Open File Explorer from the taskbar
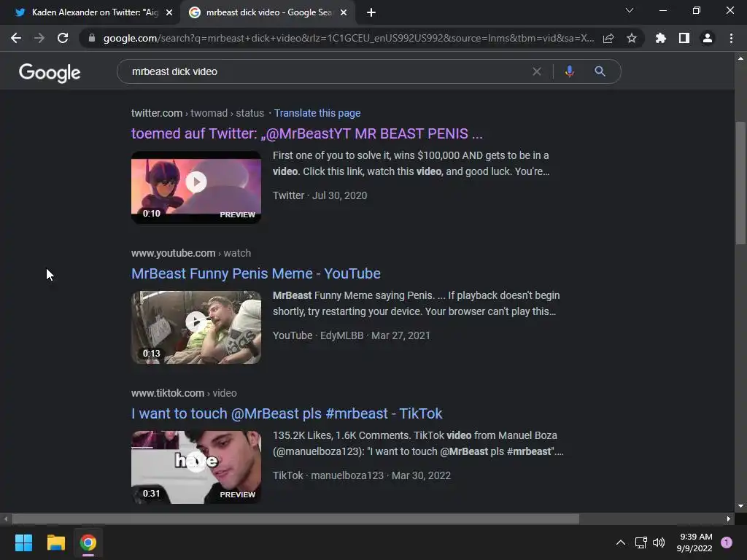 coord(55,542)
